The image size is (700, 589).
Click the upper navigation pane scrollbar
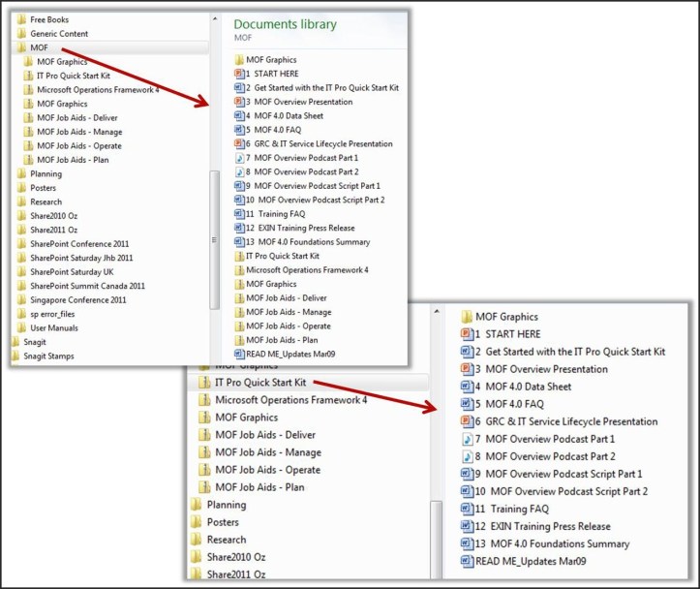point(215,223)
